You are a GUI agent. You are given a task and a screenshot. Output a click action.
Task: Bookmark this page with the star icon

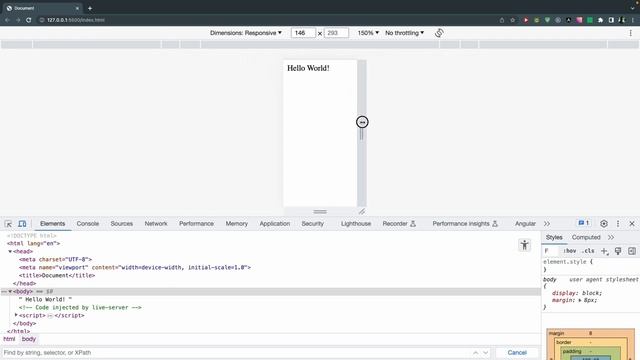[513, 20]
